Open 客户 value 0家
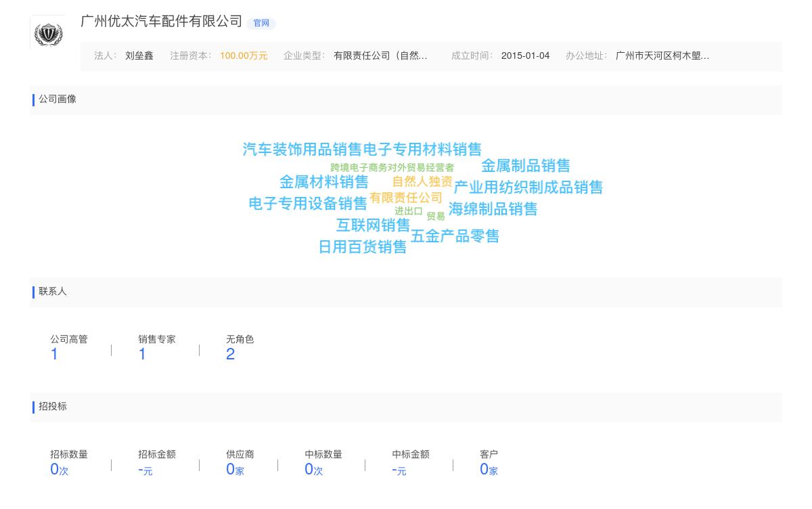This screenshot has width=812, height=509. pyautogui.click(x=489, y=469)
